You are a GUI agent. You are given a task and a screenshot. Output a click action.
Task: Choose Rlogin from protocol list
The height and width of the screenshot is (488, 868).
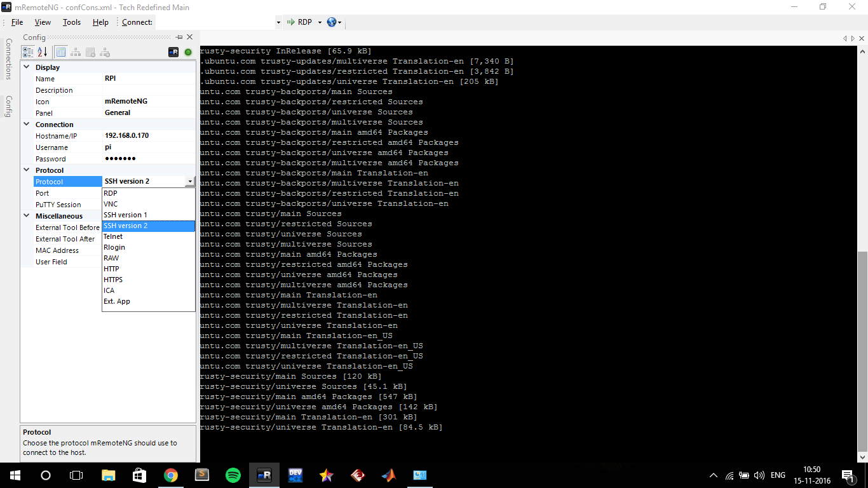pos(149,247)
